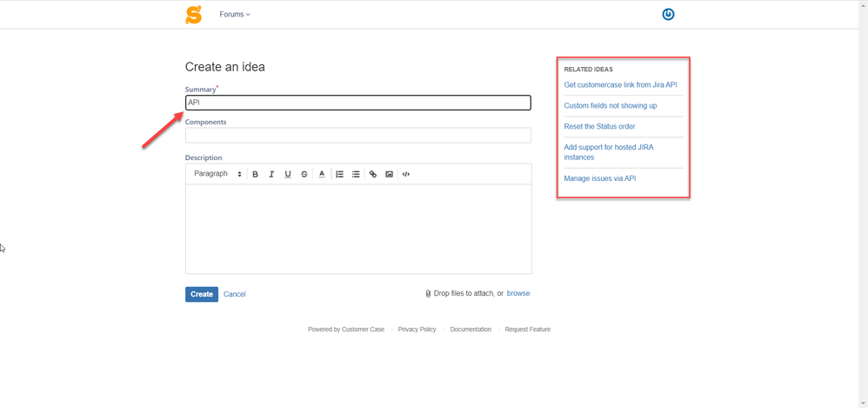
Task: Click the orange S site logo
Action: 194,15
